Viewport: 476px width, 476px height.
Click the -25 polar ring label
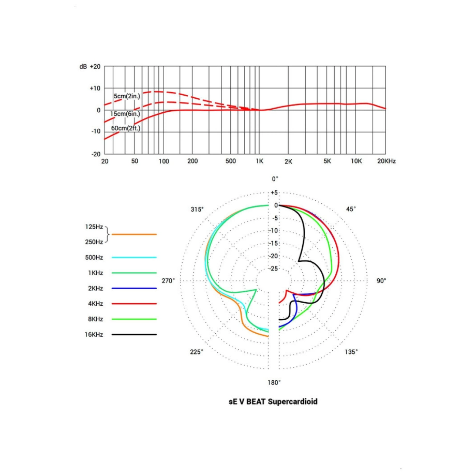(273, 269)
